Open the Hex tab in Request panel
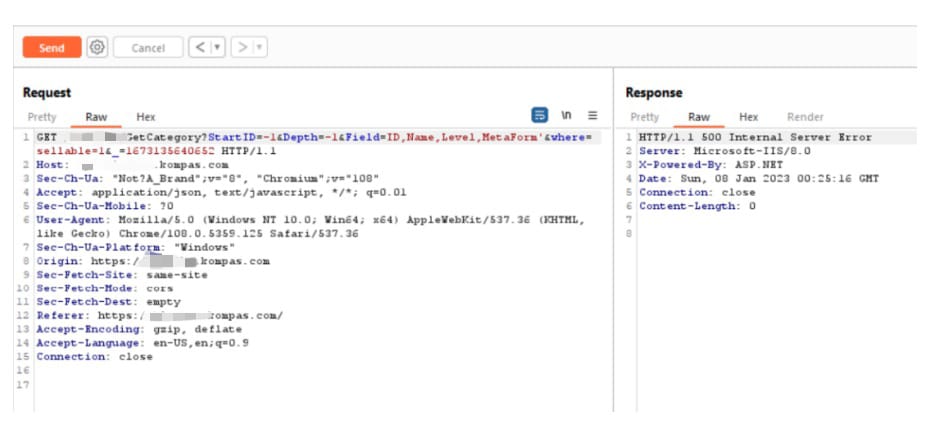 (146, 117)
